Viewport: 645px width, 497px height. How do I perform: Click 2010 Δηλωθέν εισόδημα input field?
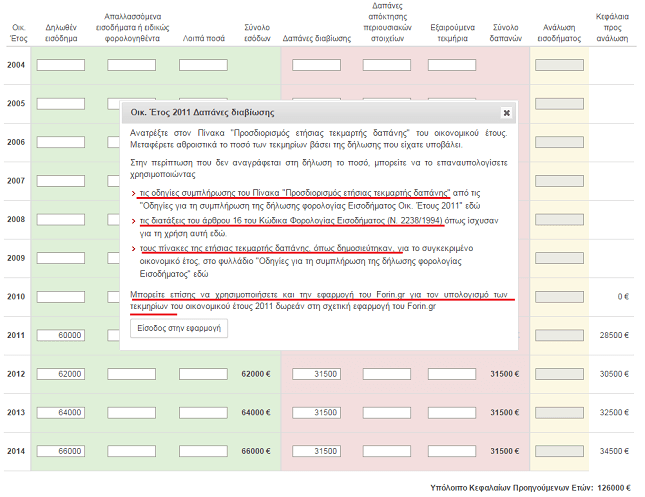pyautogui.click(x=61, y=297)
